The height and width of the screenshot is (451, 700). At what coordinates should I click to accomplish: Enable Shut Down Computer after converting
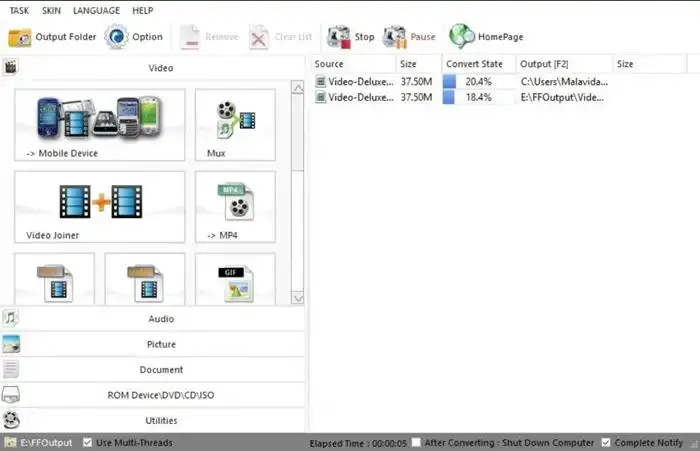(x=416, y=442)
